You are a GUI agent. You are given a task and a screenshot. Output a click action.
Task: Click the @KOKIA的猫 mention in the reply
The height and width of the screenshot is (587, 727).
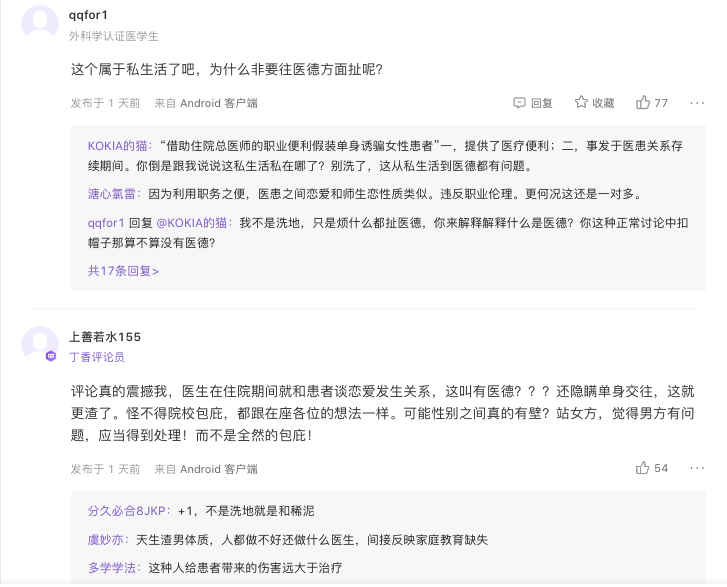pos(194,223)
